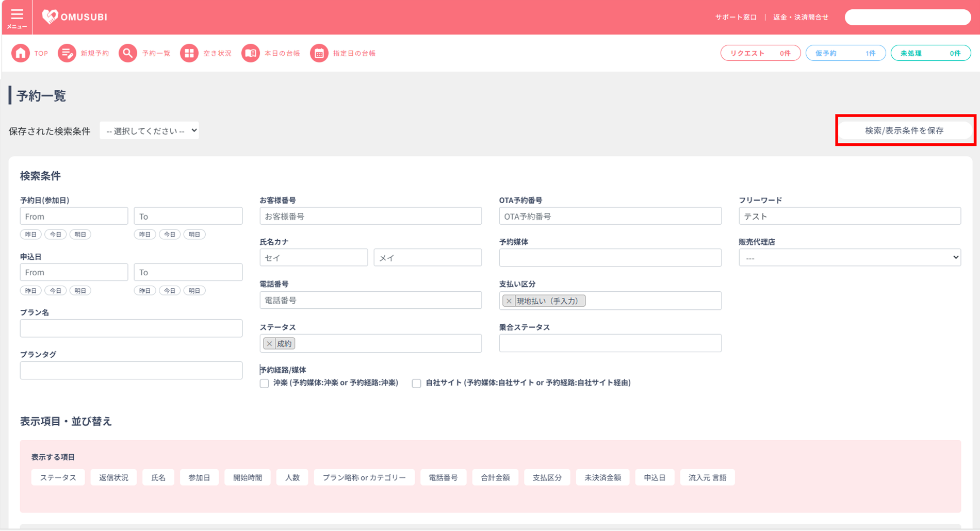Select the 返信状況 display item chip
This screenshot has height=531, width=980.
113,477
